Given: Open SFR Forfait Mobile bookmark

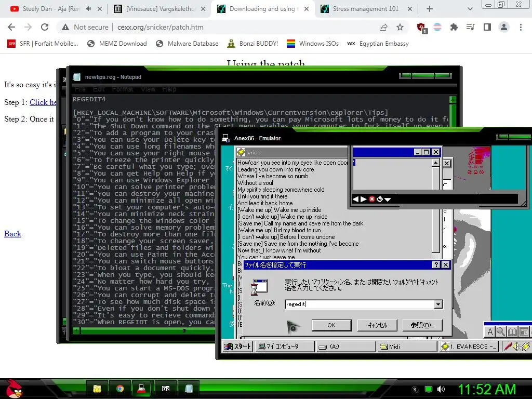Looking at the screenshot, I should click(43, 44).
